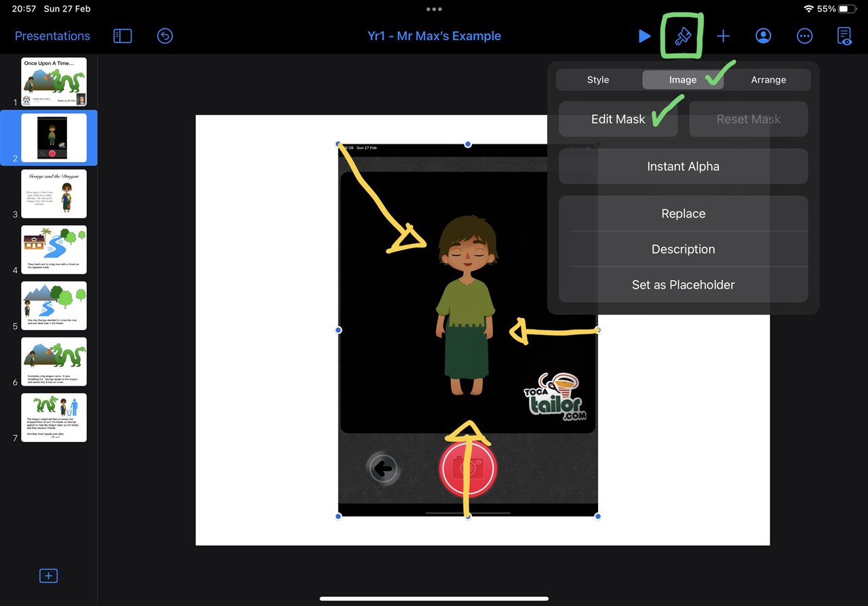Open the Collaborate person icon
The width and height of the screenshot is (868, 606).
point(764,36)
